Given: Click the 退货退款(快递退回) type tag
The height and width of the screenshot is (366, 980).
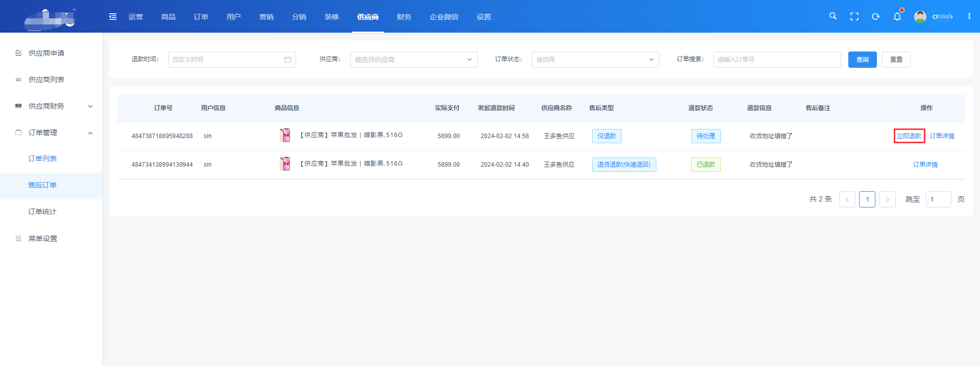Looking at the screenshot, I should [x=624, y=165].
